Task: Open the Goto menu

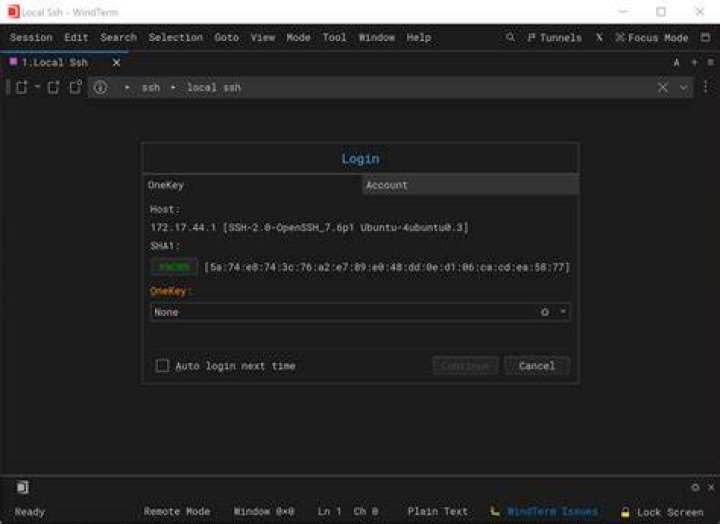Action: click(226, 38)
